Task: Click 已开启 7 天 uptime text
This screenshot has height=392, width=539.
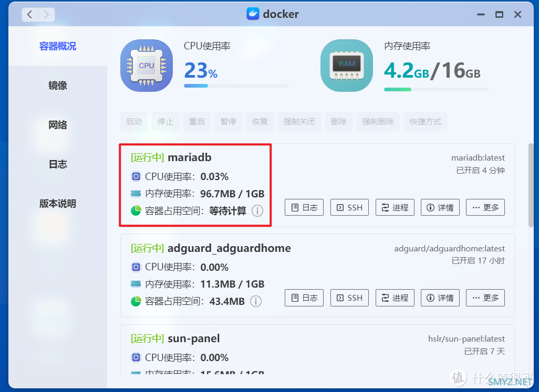Action: pos(484,352)
